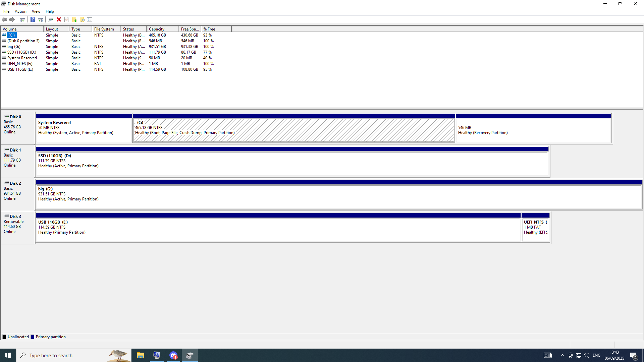
Task: Click the checklist settings toolbar icon
Action: [x=90, y=19]
